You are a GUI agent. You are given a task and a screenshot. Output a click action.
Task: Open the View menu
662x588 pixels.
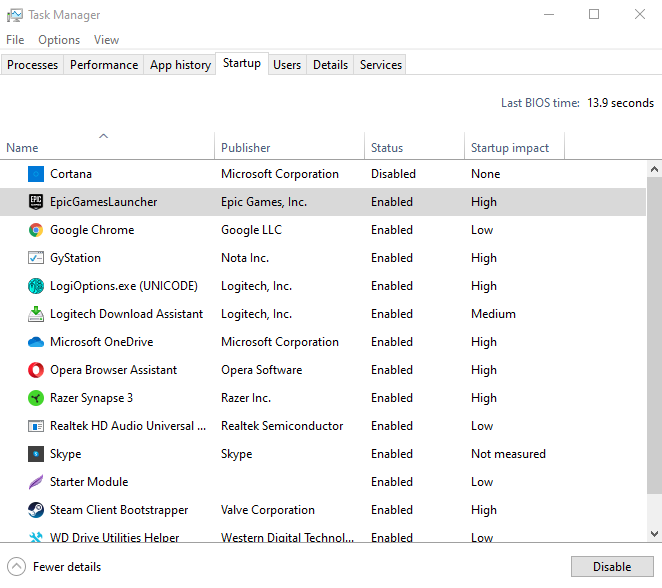pos(106,40)
